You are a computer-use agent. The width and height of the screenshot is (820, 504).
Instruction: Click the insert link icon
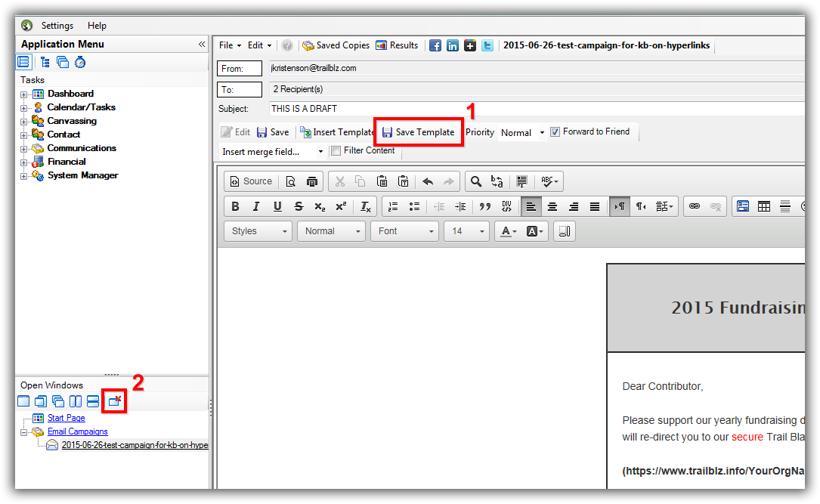click(695, 206)
